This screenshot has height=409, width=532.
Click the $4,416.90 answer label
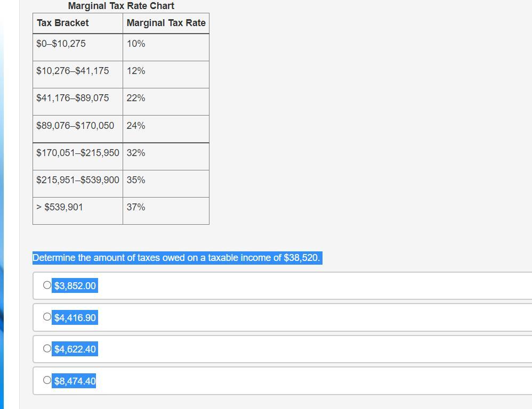pos(75,318)
